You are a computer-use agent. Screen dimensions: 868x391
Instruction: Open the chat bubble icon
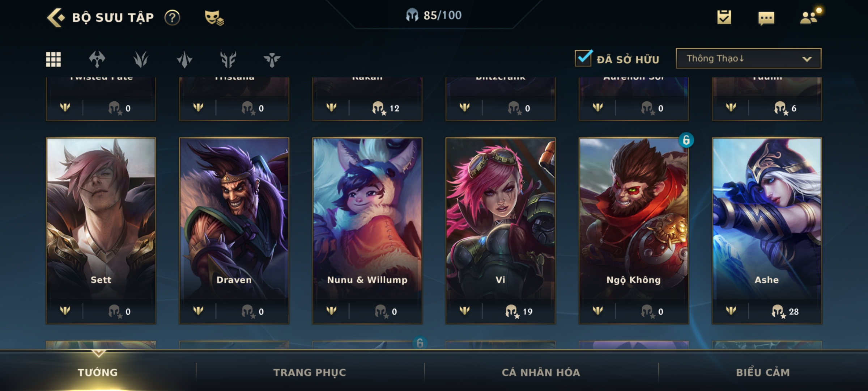click(x=766, y=18)
